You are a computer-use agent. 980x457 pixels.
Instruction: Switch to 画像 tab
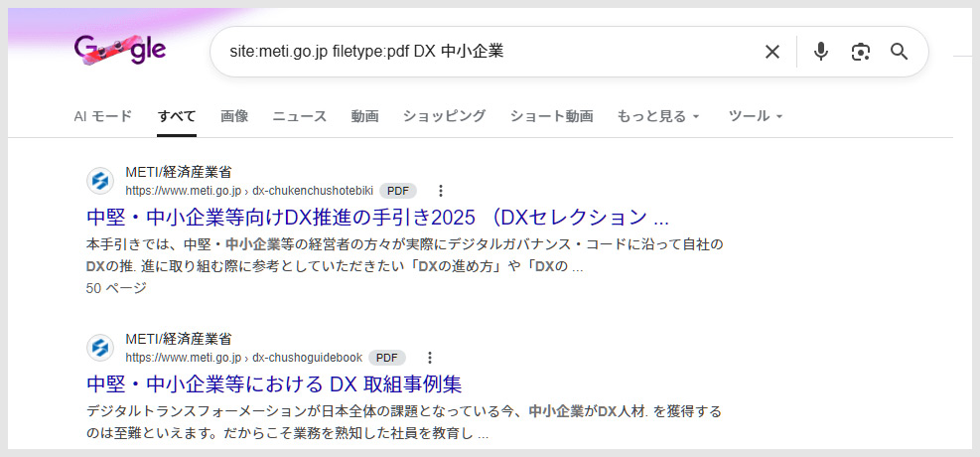click(x=234, y=116)
